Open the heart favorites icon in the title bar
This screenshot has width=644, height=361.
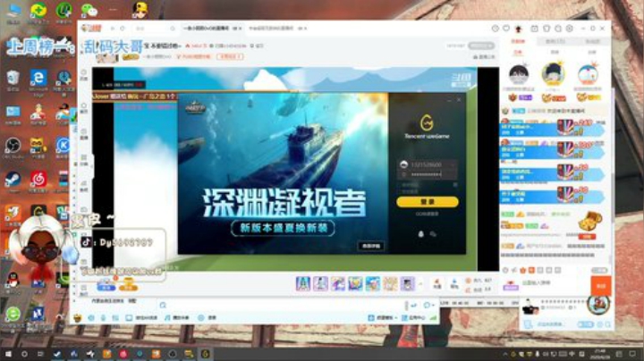coord(506,29)
